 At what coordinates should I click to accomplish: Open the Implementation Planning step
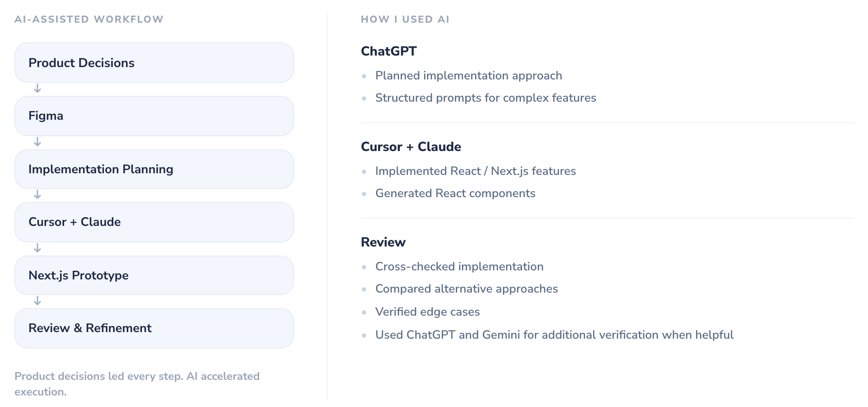point(154,169)
